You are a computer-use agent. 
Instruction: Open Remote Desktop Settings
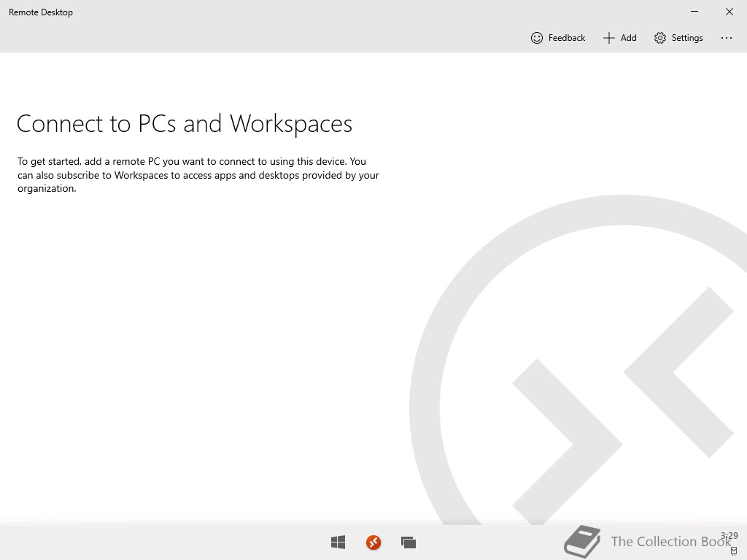tap(678, 38)
